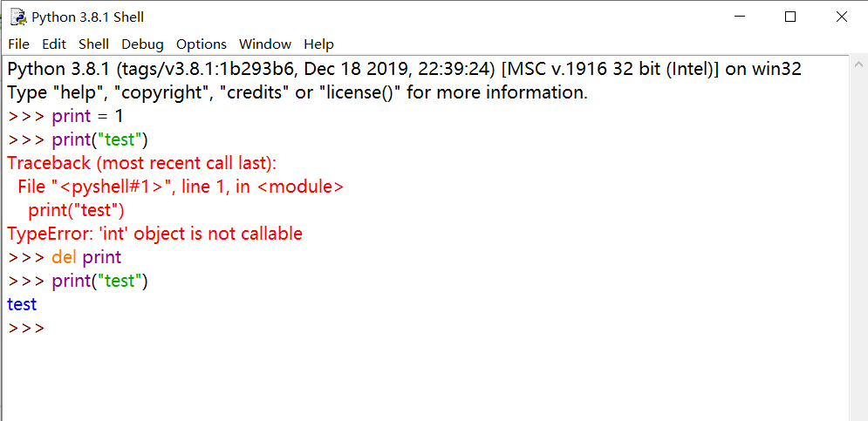Open the File menu

click(x=18, y=44)
